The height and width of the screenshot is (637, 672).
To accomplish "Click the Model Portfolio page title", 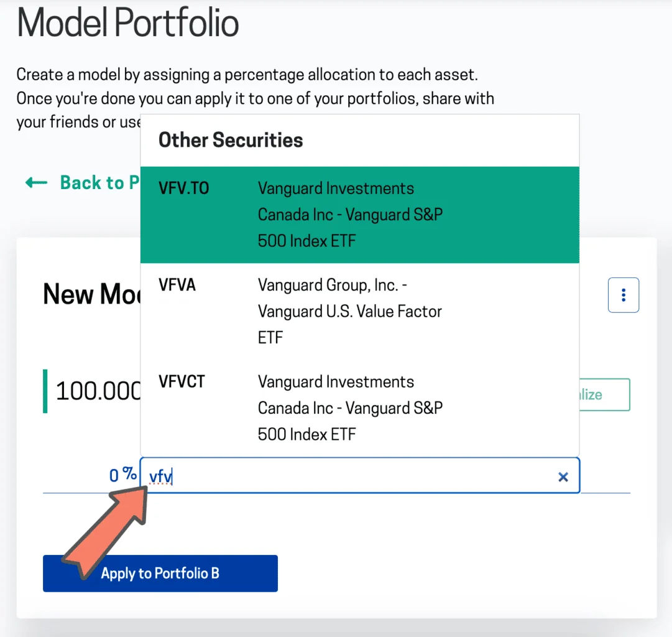I will [x=128, y=24].
